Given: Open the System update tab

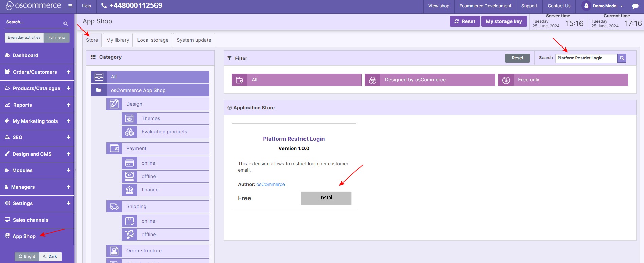Looking at the screenshot, I should (x=194, y=40).
